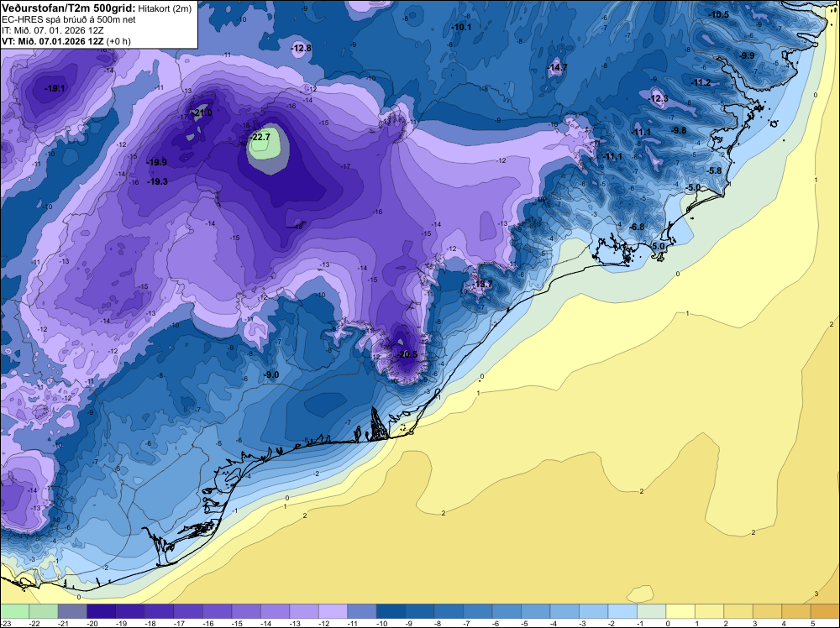Select the IT: Mið. 07. 01. 2026 12Z line

pyautogui.click(x=52, y=30)
